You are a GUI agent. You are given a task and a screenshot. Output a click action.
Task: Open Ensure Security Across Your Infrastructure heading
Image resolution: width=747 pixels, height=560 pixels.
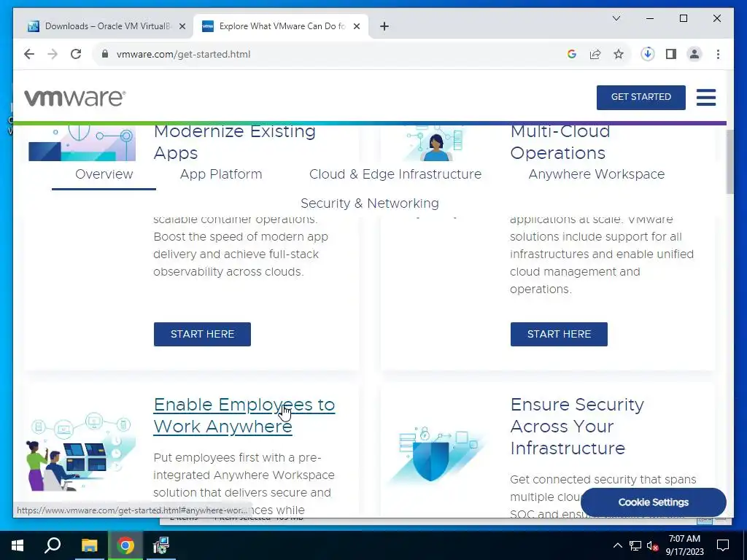[577, 426]
